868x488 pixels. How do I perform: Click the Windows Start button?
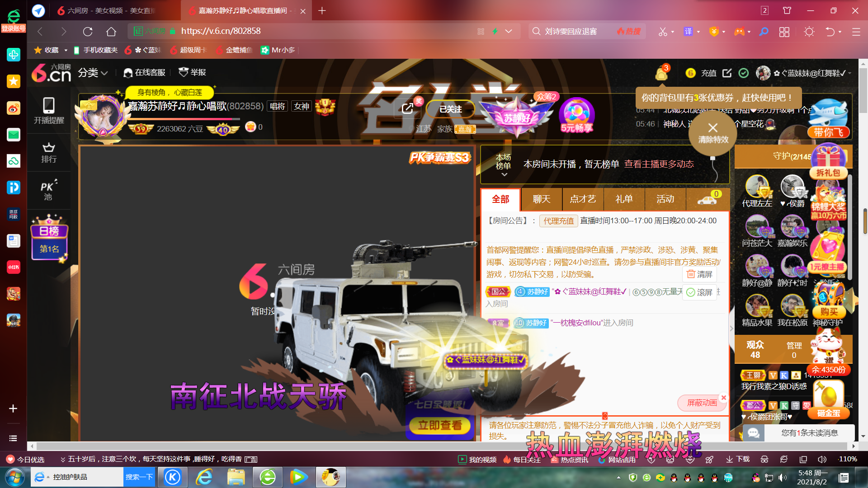[14, 477]
